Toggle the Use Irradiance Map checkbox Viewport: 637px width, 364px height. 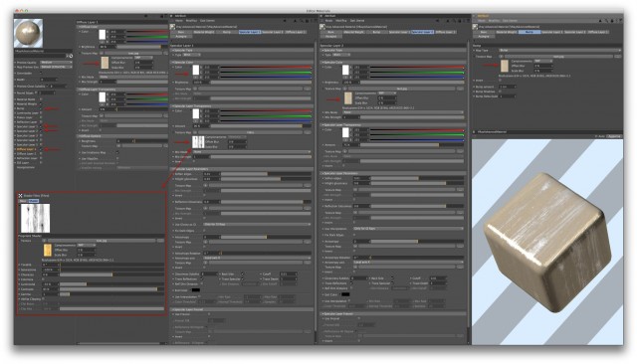click(117, 152)
